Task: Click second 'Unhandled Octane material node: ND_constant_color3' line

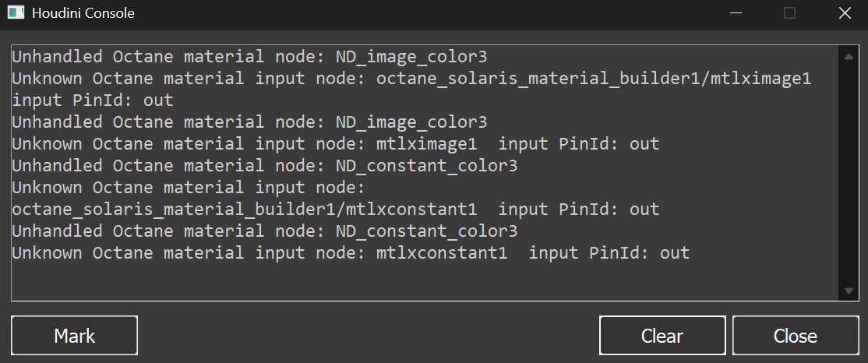Action: (x=265, y=231)
